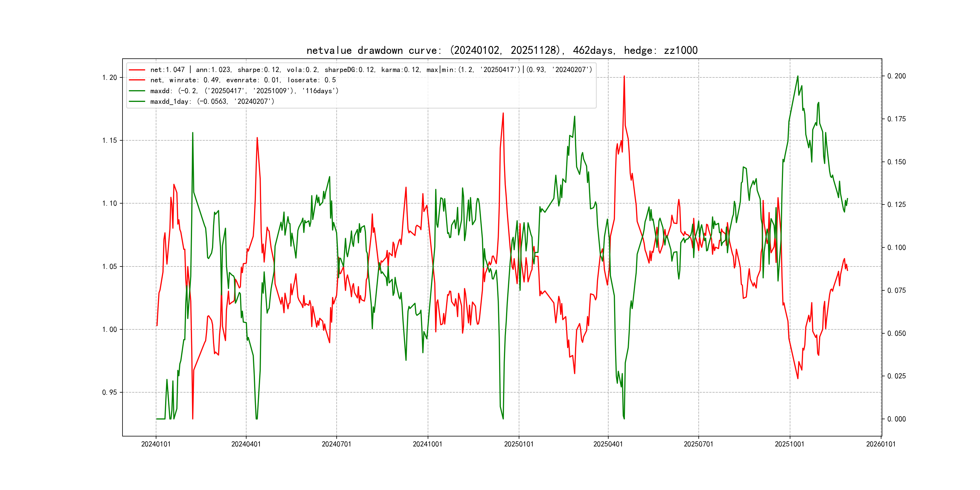This screenshot has height=490, width=980.
Task: Click the 20240701 x-axis tick label
Action: [x=336, y=444]
